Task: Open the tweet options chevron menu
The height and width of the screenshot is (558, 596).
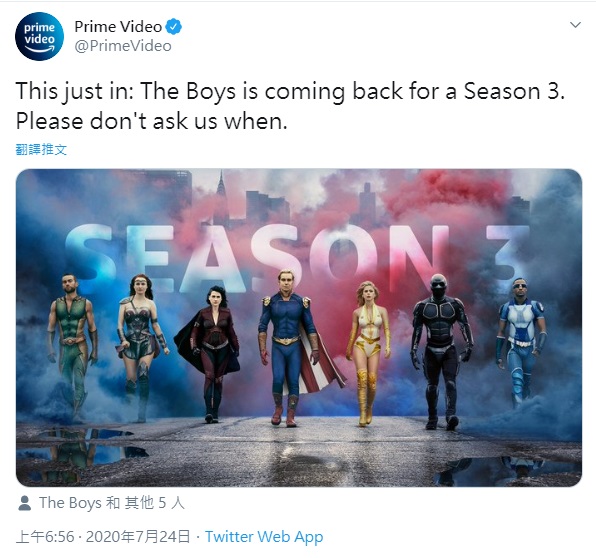Action: [575, 25]
